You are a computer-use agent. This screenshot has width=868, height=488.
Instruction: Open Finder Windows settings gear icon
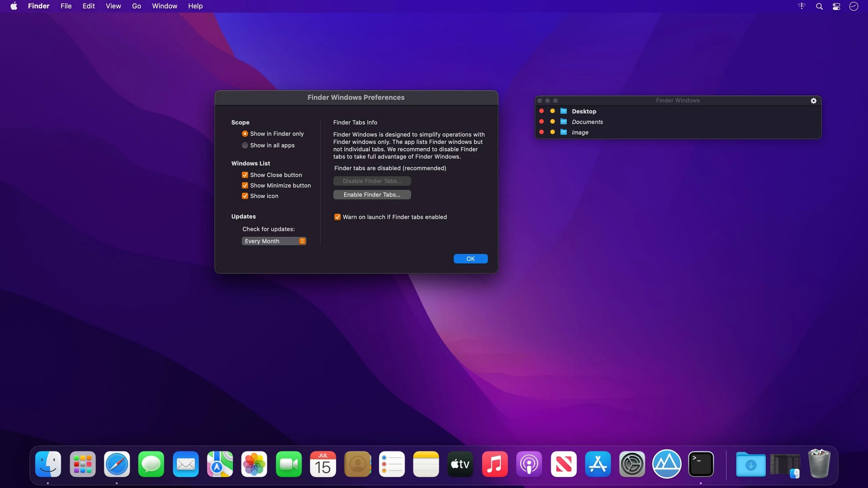(813, 101)
